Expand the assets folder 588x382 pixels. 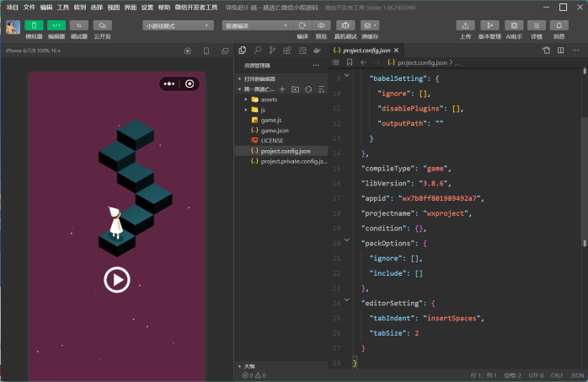click(269, 100)
